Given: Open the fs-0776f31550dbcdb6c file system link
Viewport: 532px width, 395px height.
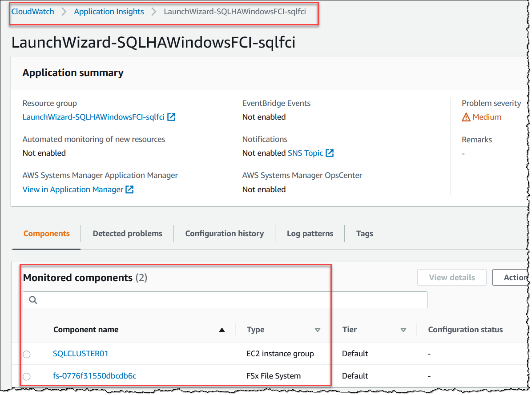Looking at the screenshot, I should 94,375.
